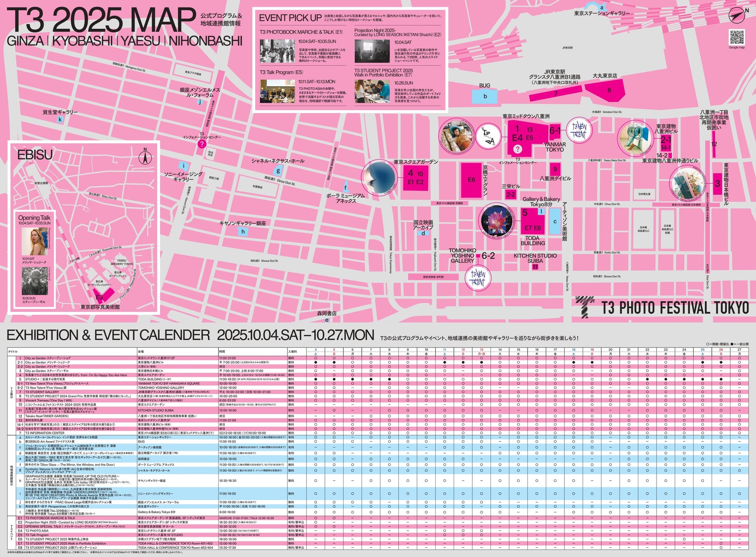Click pink marker 3 at Tokyo Tatemono Nihonbashi Building

(718, 184)
